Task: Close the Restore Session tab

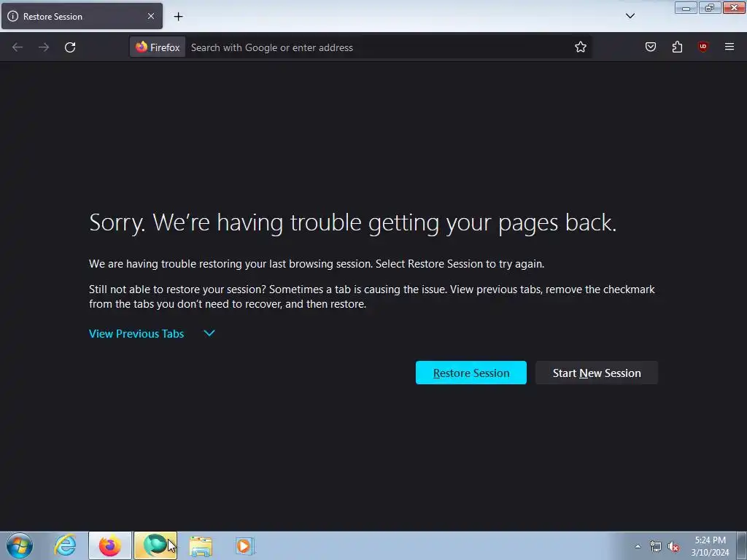Action: coord(150,16)
